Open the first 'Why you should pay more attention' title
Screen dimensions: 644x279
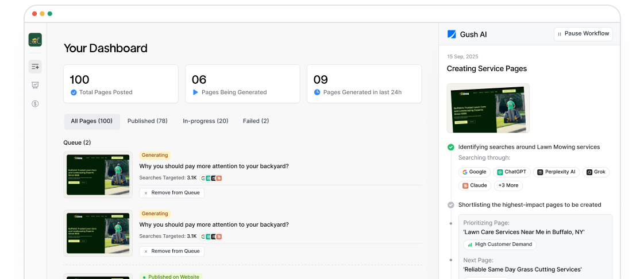pos(214,166)
